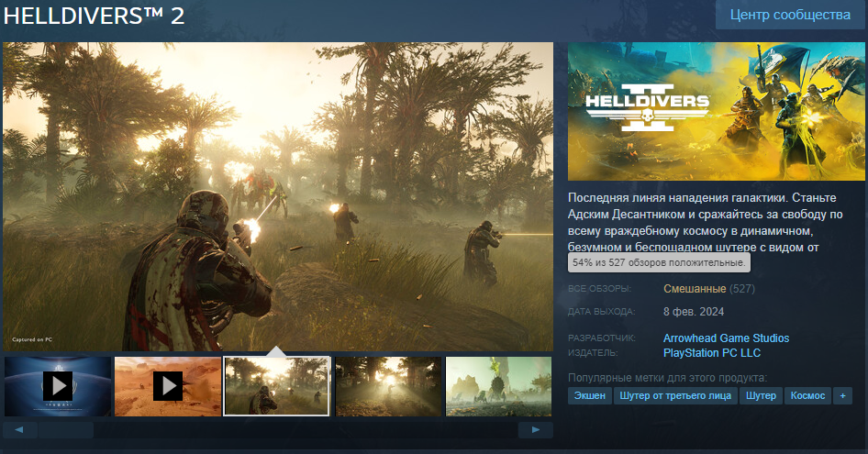Click the РАЗРАБОТЧИК label

(x=602, y=338)
